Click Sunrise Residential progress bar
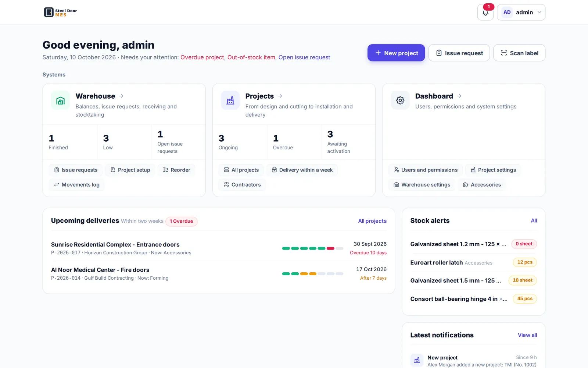Viewport: 588px width, 368px height. [313, 248]
